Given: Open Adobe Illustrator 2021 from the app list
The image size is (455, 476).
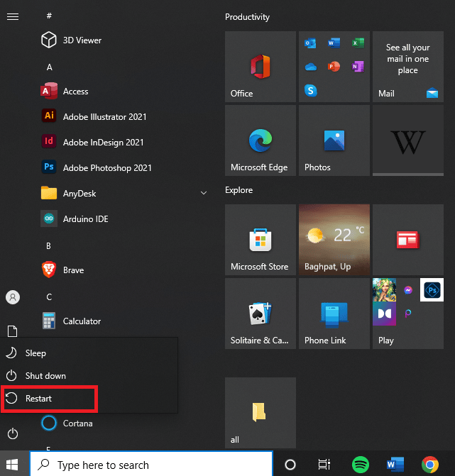Looking at the screenshot, I should pos(104,116).
